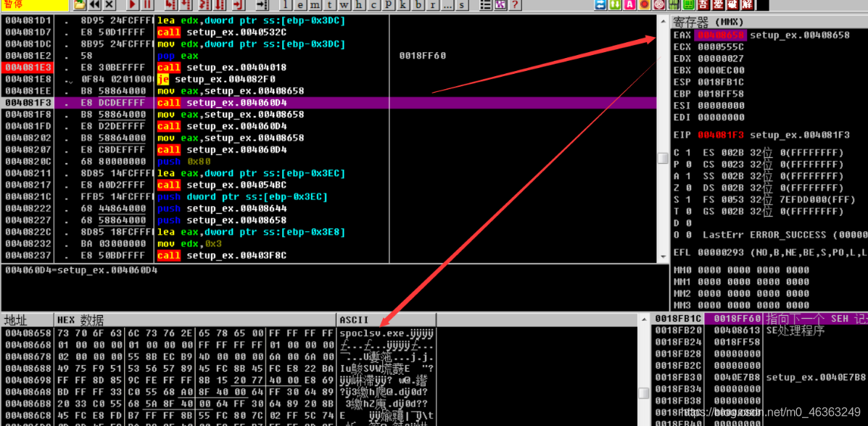This screenshot has height=426, width=868.
Task: Click the 'ASCII' dump column header
Action: point(386,319)
